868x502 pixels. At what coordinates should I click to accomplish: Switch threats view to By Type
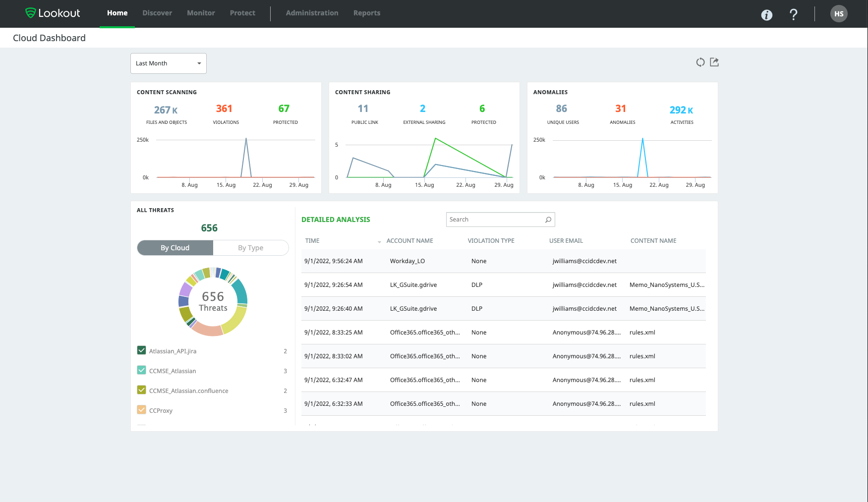250,248
